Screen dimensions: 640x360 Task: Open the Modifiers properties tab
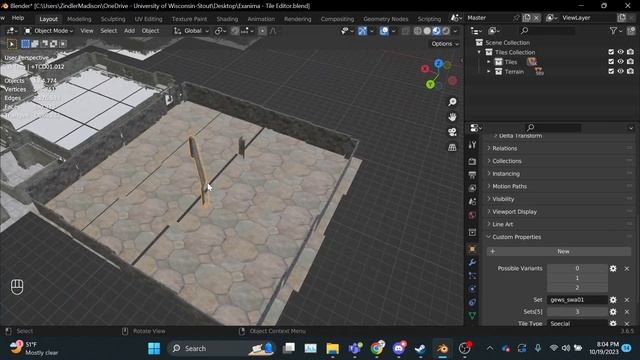tap(472, 262)
